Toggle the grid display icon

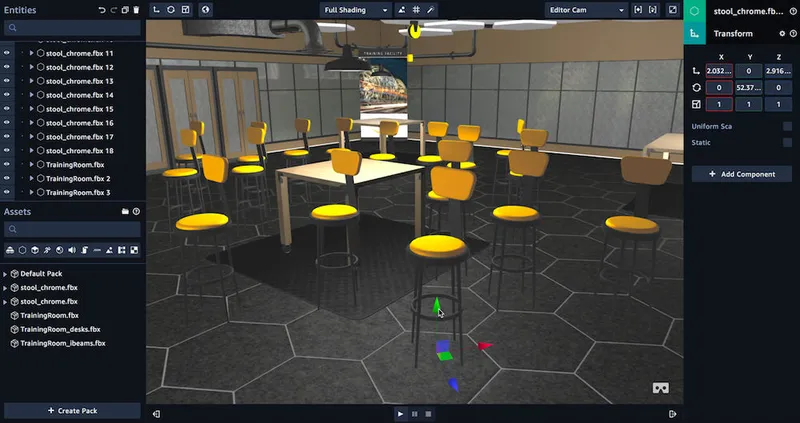(416, 10)
